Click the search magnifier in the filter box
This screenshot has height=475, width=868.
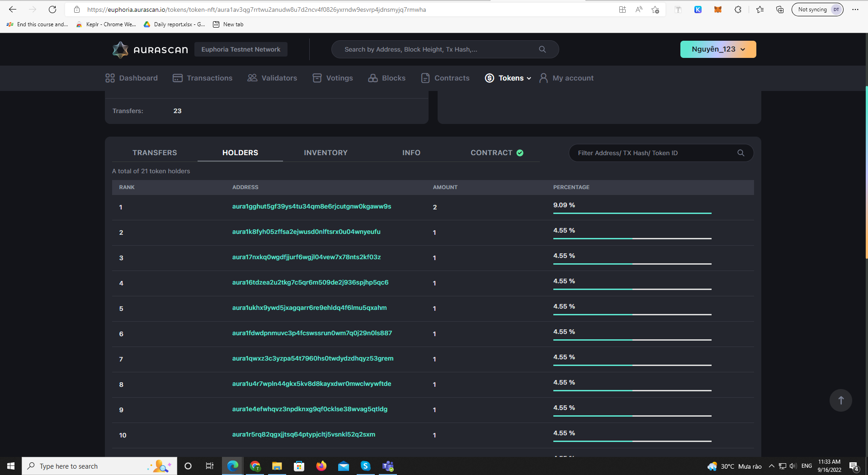tap(741, 153)
